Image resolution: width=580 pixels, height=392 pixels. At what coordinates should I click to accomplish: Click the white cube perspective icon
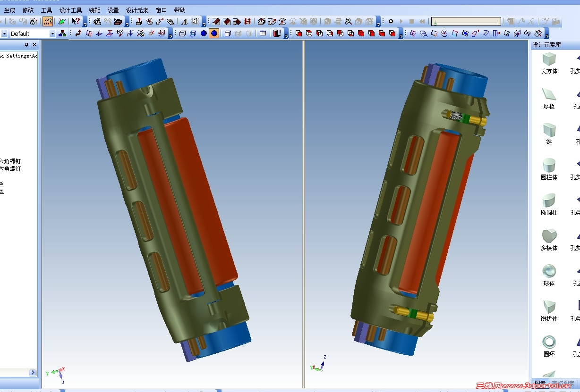point(228,33)
